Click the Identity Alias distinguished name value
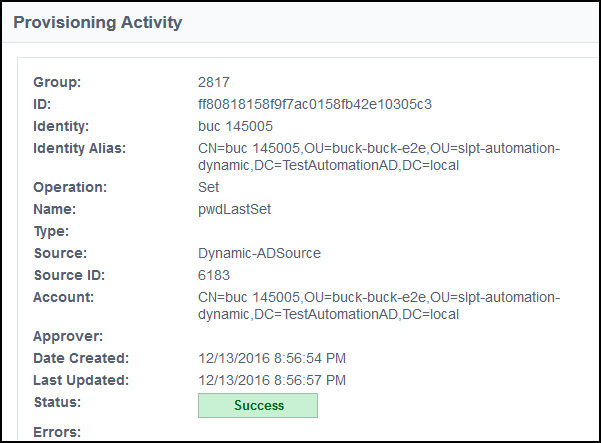601x443 pixels. click(379, 157)
